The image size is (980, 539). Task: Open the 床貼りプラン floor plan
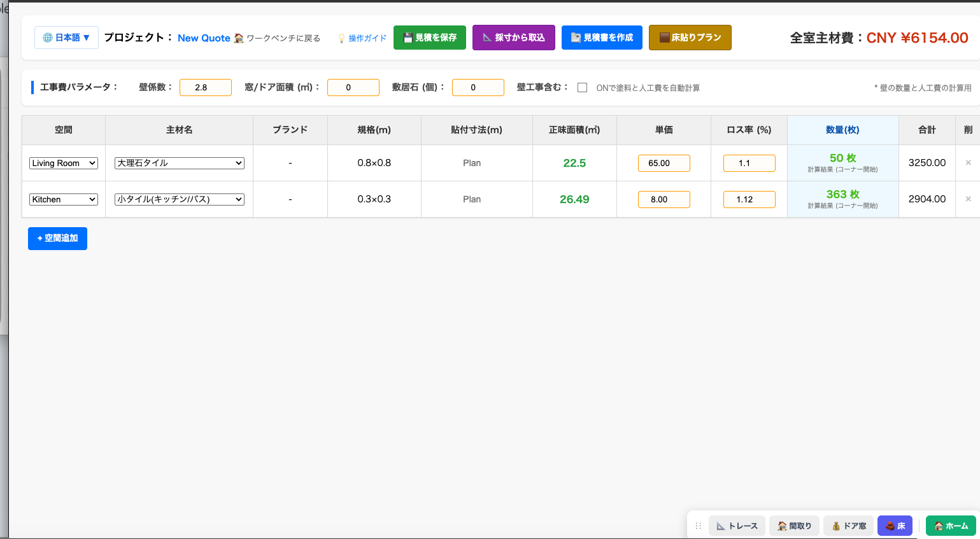pos(690,38)
